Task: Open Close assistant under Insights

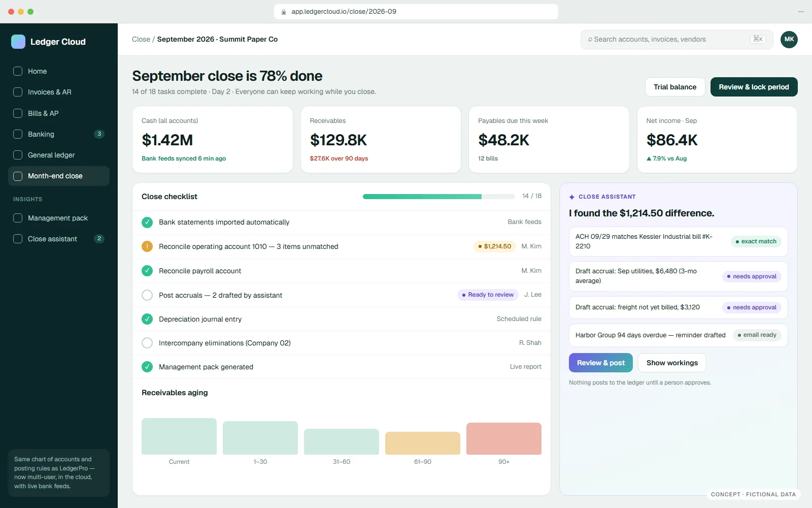Action: [59, 239]
